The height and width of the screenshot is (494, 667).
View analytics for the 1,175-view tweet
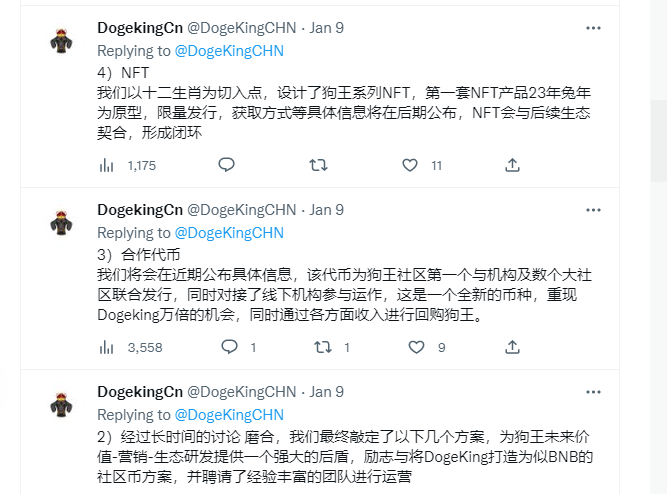pyautogui.click(x=107, y=165)
